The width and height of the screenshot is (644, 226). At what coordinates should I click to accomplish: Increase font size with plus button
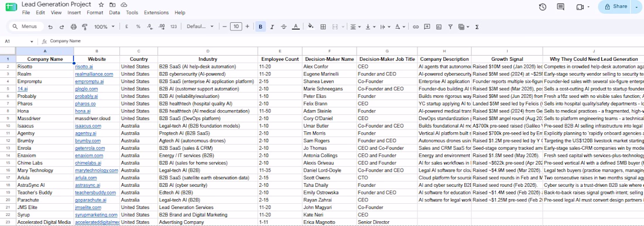[x=247, y=27]
